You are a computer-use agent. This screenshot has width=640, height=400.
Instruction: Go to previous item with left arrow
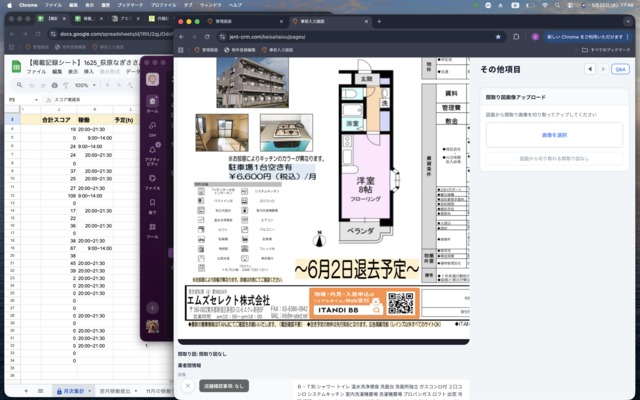pos(590,69)
